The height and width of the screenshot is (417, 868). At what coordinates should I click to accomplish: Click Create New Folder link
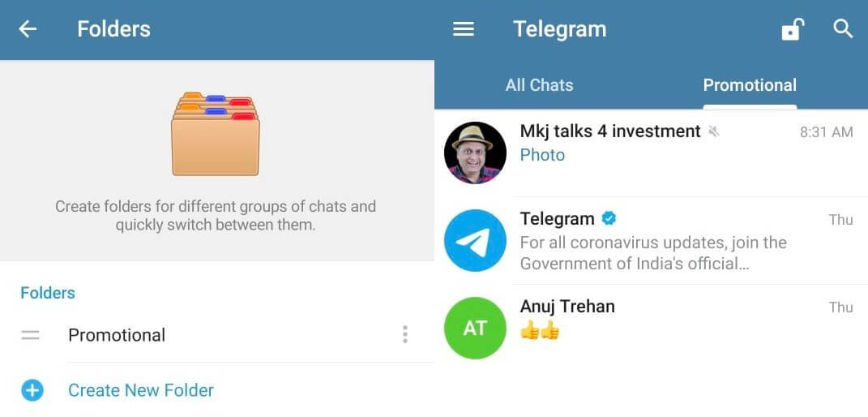point(140,390)
